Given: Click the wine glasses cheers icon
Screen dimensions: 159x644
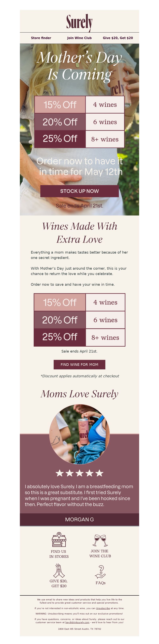Looking at the screenshot, I should tap(100, 540).
